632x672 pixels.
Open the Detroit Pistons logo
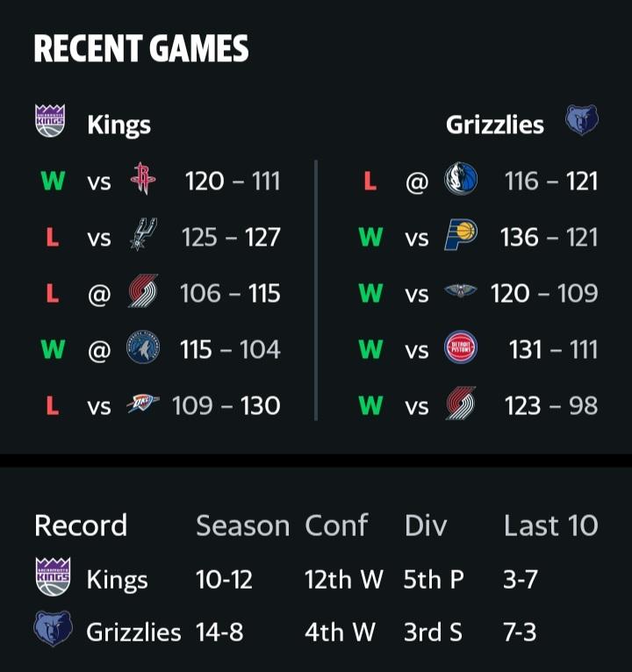(x=461, y=347)
